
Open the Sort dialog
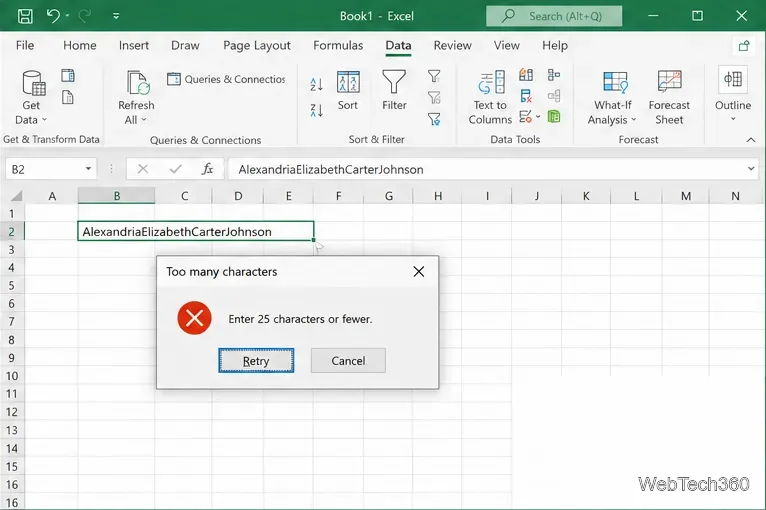click(348, 91)
